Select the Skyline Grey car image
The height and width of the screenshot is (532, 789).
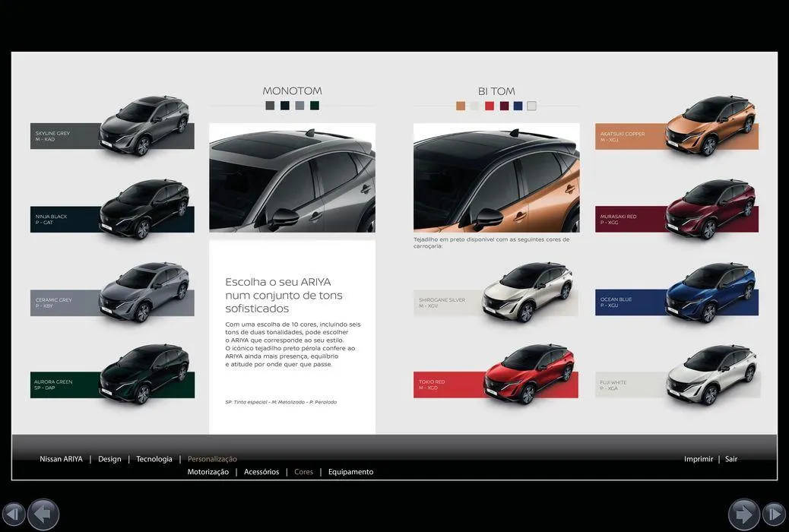coord(144,125)
